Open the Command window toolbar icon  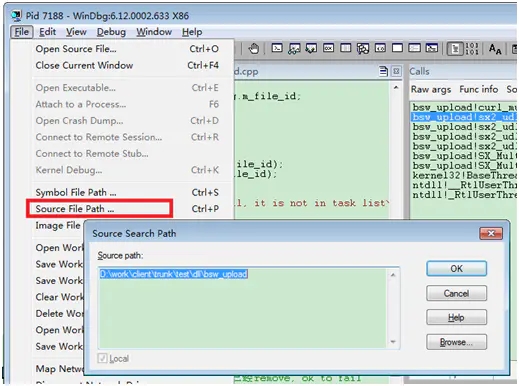click(x=277, y=49)
